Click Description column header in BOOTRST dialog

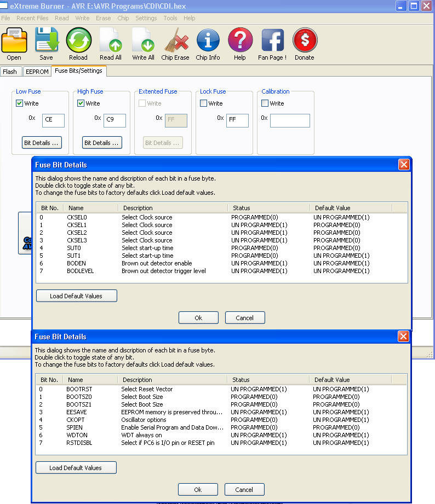point(173,380)
